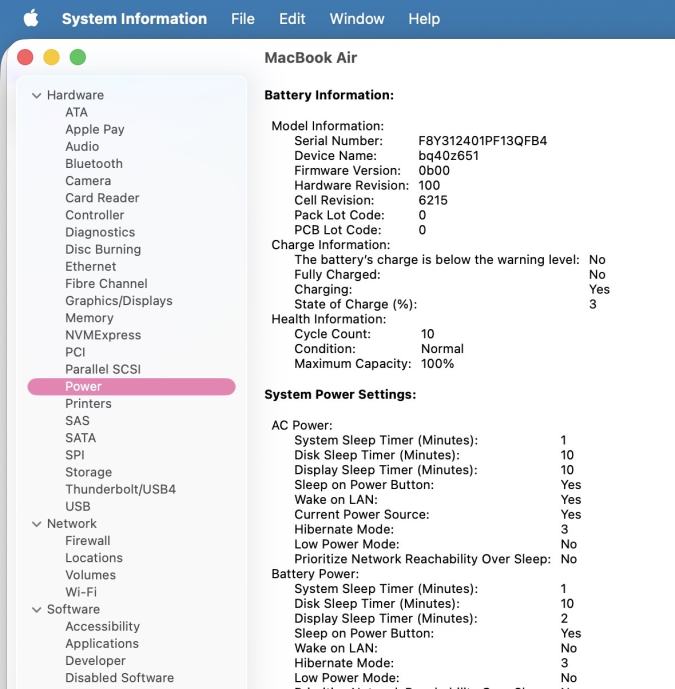The image size is (675, 689).
Task: Click the Maximum Capacity value 100%
Action: point(437,364)
